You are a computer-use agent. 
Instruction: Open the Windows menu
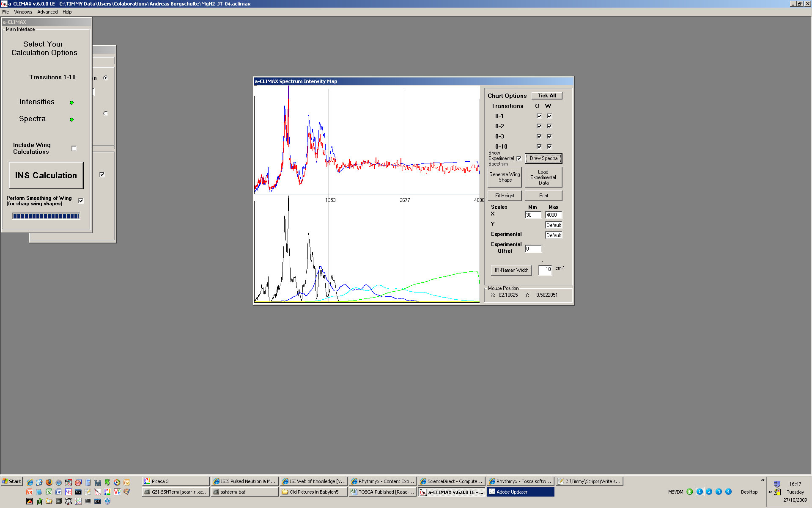[23, 12]
